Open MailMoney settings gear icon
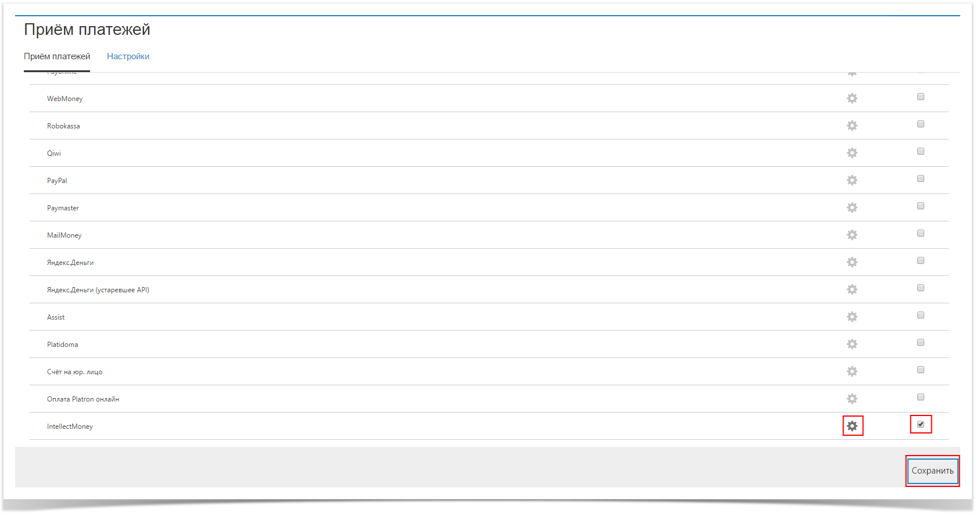Viewport: 980px width, 516px height. pos(852,235)
